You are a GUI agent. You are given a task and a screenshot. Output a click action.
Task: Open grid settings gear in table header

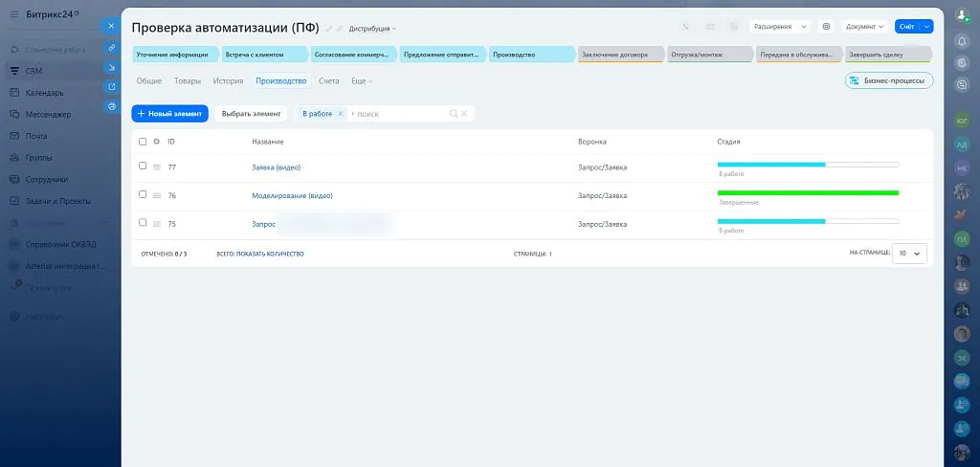click(x=156, y=142)
